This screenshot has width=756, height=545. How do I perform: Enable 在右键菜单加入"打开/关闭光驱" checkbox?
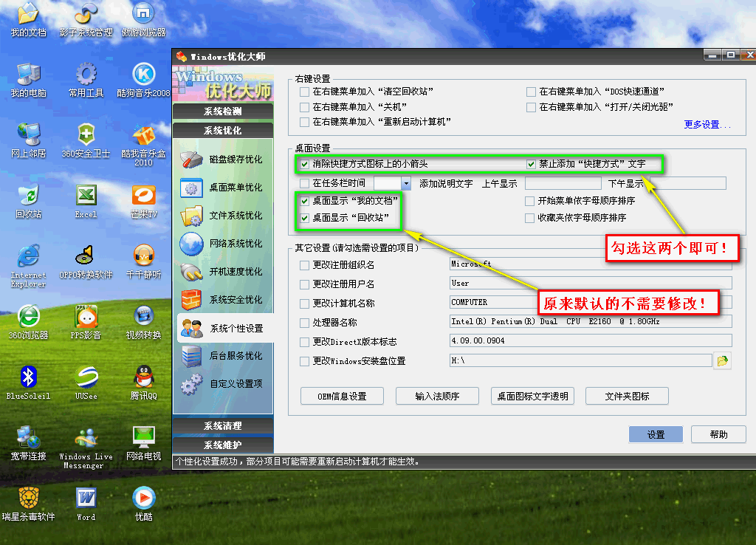[531, 107]
